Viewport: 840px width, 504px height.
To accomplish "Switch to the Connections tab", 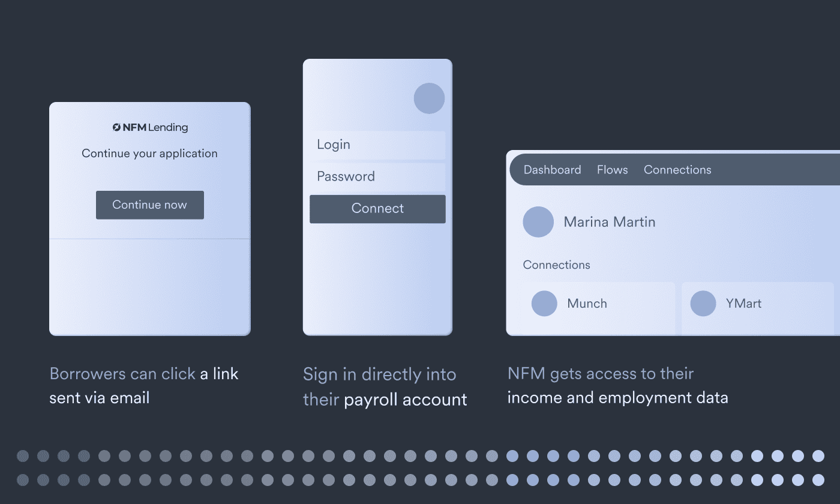I will point(677,170).
